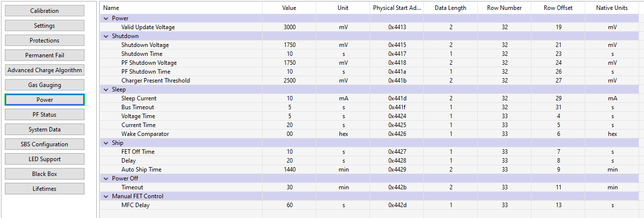Viewport: 644px width, 218px height.
Task: Click the Wake Comparator hex value
Action: click(x=290, y=134)
